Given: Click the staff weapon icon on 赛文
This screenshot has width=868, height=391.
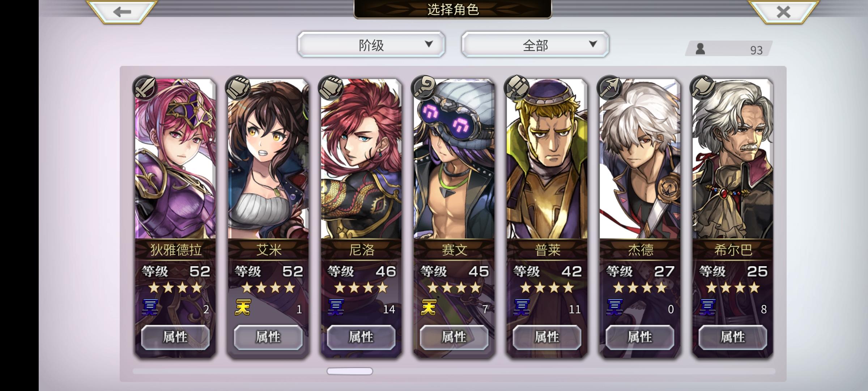Looking at the screenshot, I should click(424, 88).
